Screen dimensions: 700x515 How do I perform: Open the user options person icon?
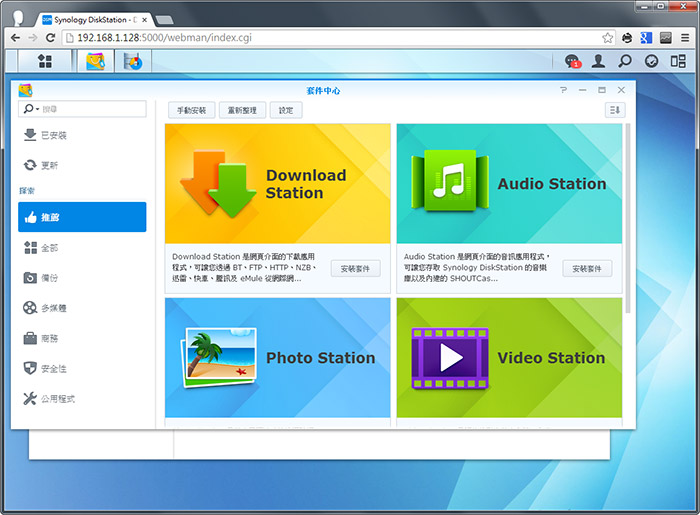pyautogui.click(x=598, y=61)
